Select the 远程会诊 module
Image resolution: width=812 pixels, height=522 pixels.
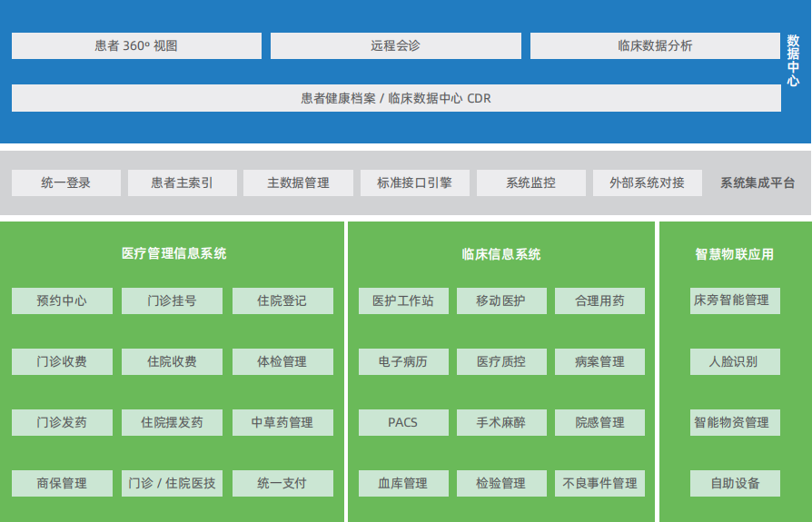click(x=395, y=45)
